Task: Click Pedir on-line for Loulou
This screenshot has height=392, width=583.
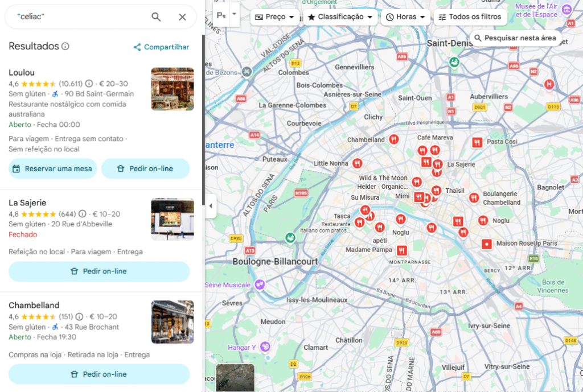Action: click(145, 168)
